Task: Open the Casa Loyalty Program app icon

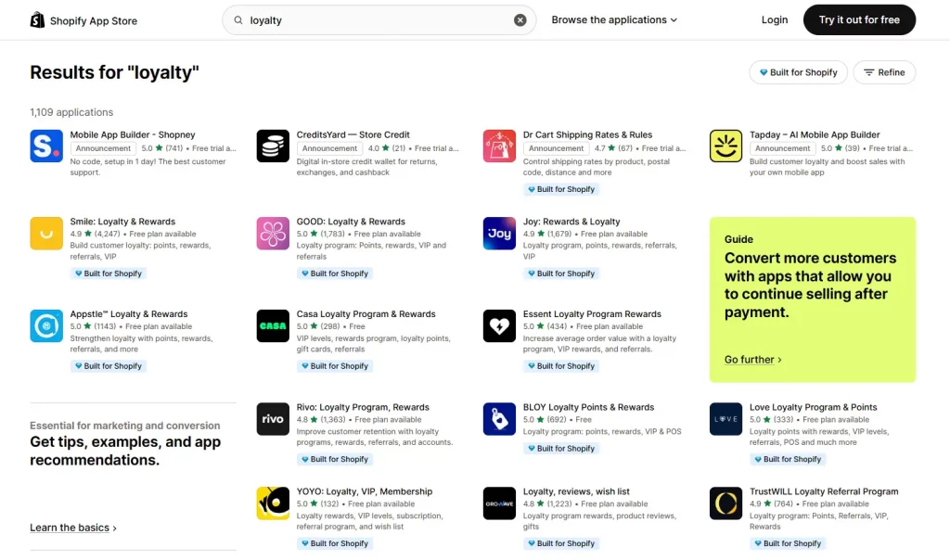Action: [273, 325]
